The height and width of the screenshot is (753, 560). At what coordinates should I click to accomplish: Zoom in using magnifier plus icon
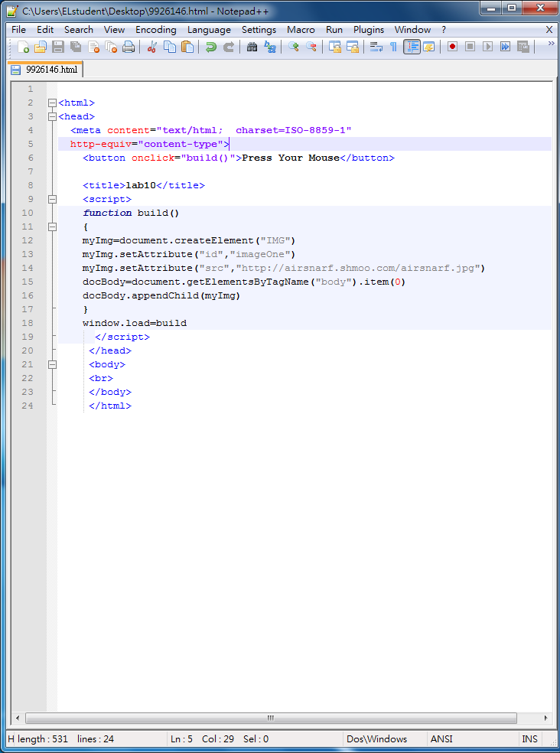[x=294, y=47]
